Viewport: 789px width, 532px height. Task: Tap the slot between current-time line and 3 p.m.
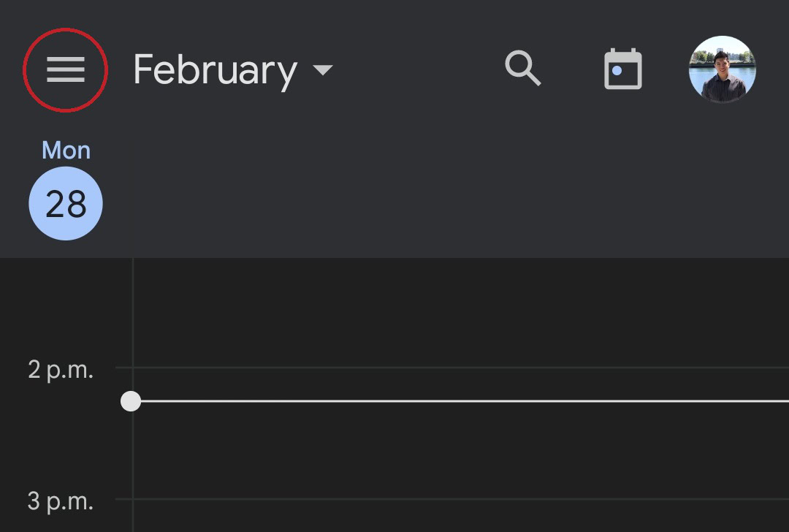point(460,450)
